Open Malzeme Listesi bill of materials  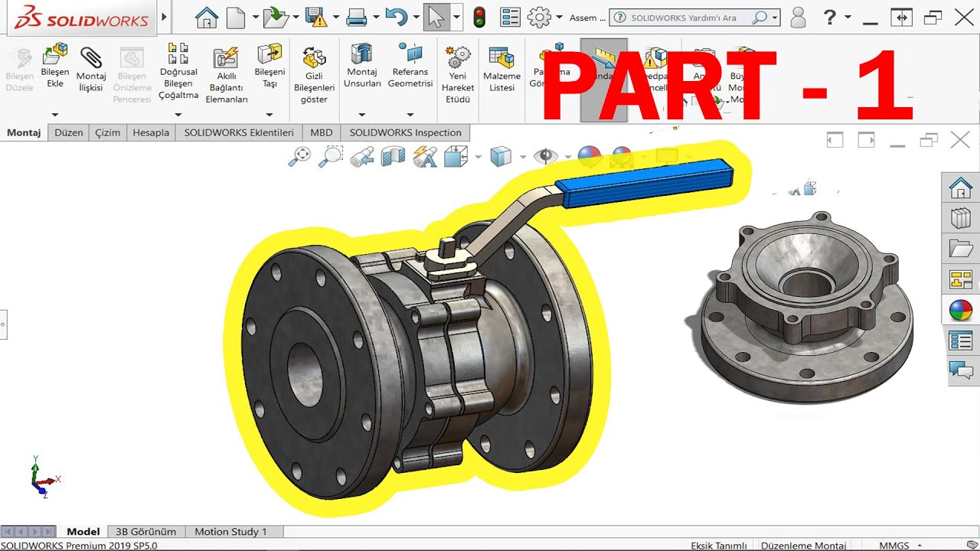click(501, 70)
